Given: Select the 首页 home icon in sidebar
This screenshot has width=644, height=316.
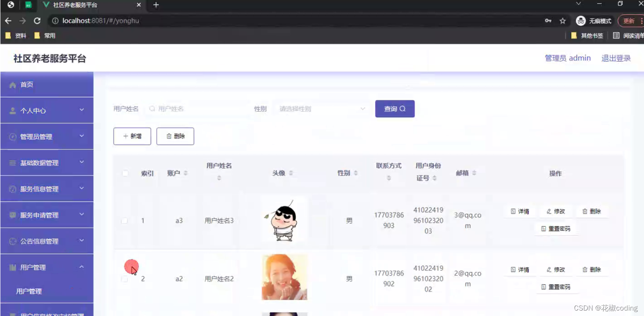Looking at the screenshot, I should point(13,84).
